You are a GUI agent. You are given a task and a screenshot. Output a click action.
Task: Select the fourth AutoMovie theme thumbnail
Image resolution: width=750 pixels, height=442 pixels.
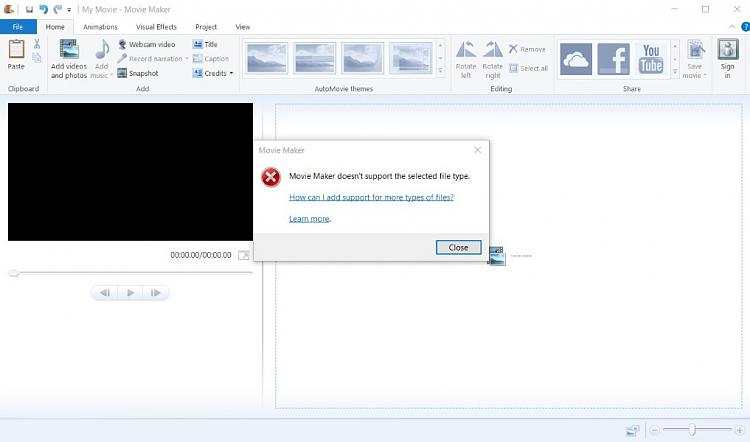point(410,58)
